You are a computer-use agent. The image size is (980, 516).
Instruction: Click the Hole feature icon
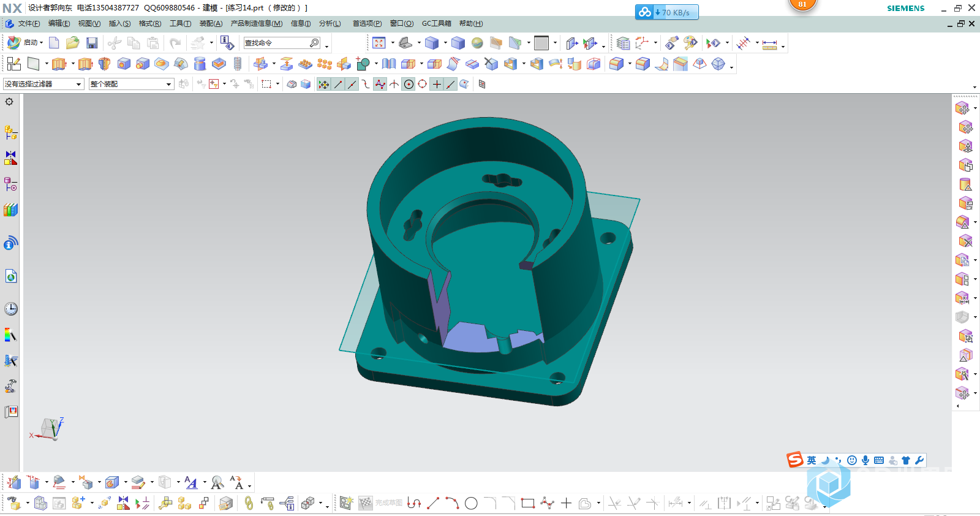pyautogui.click(x=124, y=64)
